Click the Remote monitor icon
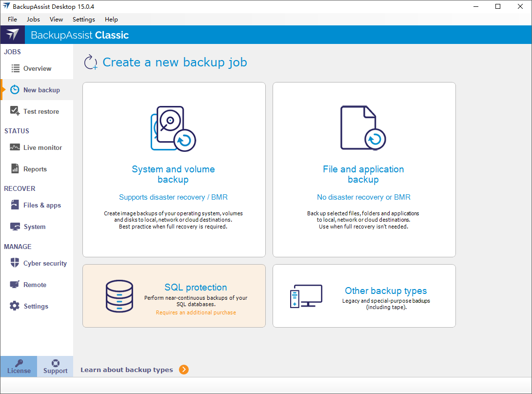Viewport: 532px width, 394px height. (15, 284)
